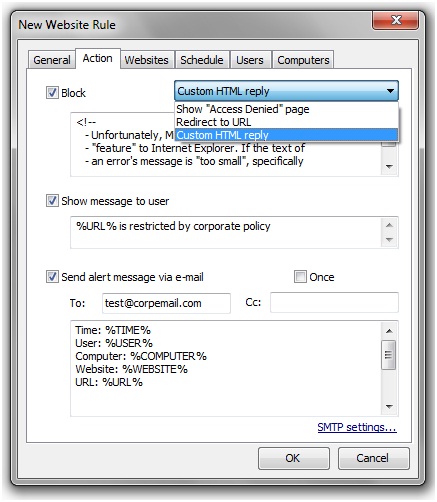
Task: Open SMTP settings link
Action: 357,427
